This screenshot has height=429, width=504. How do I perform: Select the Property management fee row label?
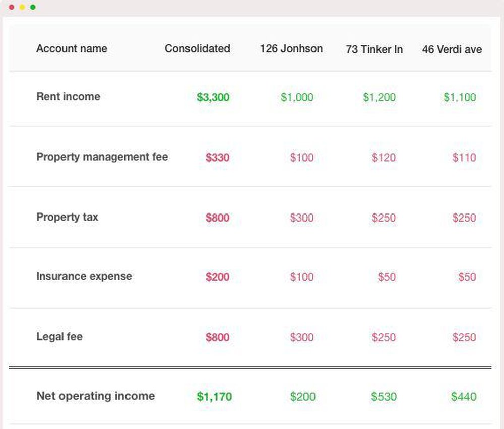coord(102,157)
